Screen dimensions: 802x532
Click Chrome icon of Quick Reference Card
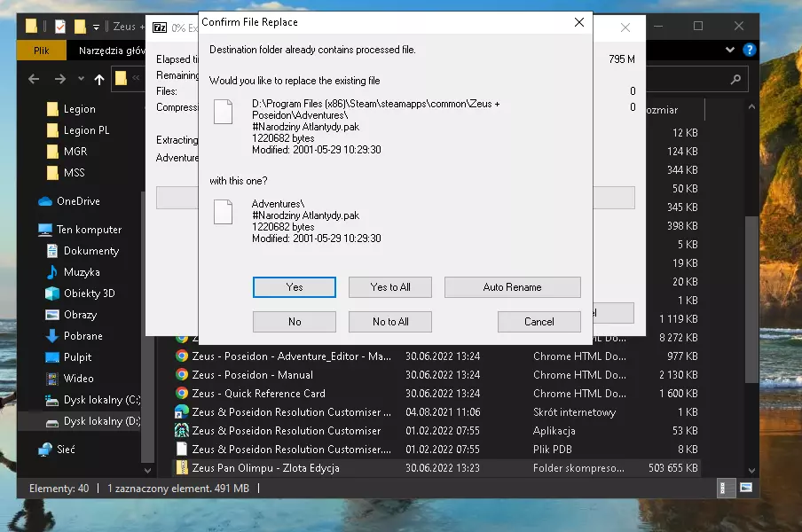point(182,394)
